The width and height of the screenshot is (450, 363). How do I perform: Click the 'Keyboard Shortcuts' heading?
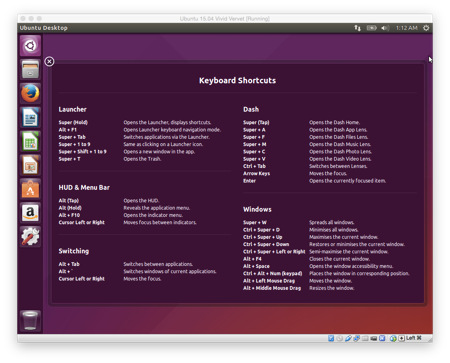[x=237, y=81]
